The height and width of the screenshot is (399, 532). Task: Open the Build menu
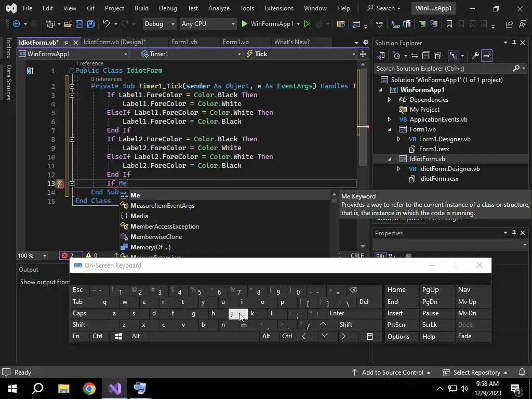coord(141,8)
